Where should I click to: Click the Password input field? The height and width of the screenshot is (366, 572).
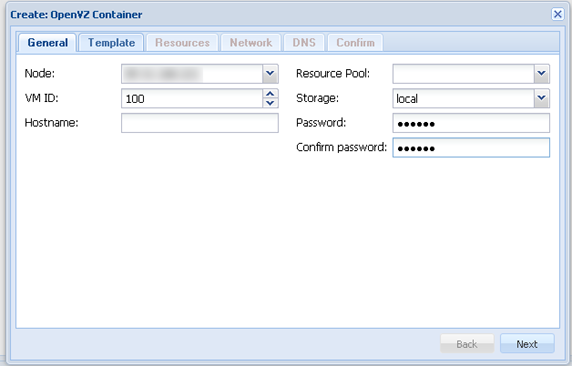[471, 123]
